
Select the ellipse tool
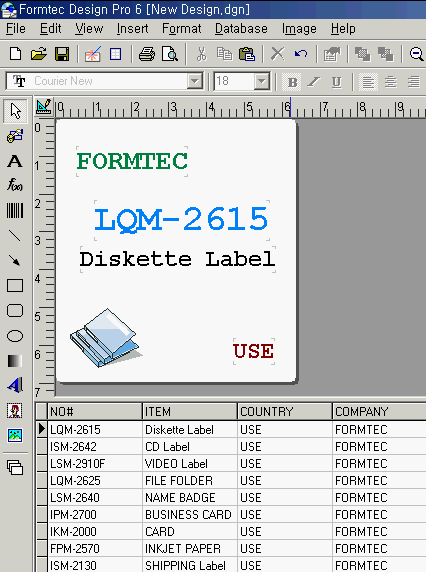point(15,336)
